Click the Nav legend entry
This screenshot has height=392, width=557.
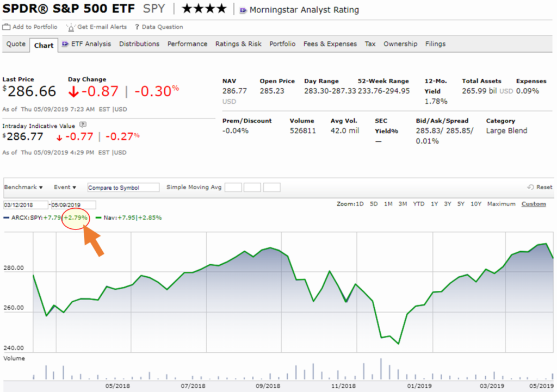point(129,217)
